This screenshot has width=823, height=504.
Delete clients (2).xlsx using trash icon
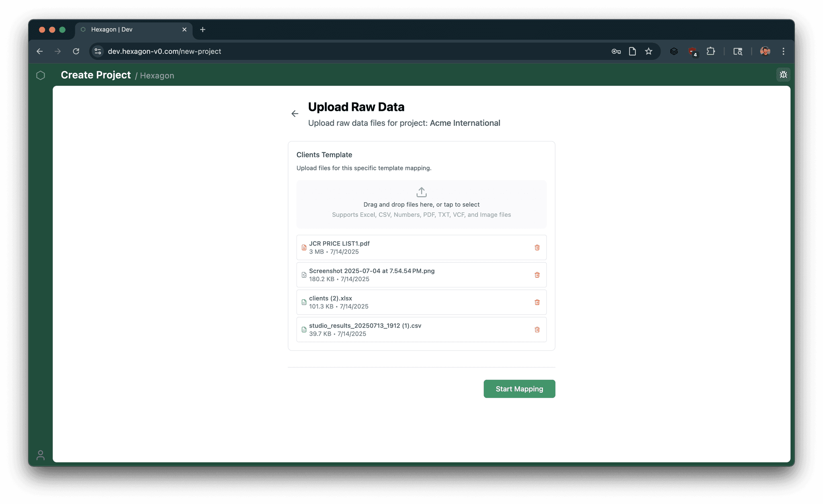pyautogui.click(x=537, y=302)
